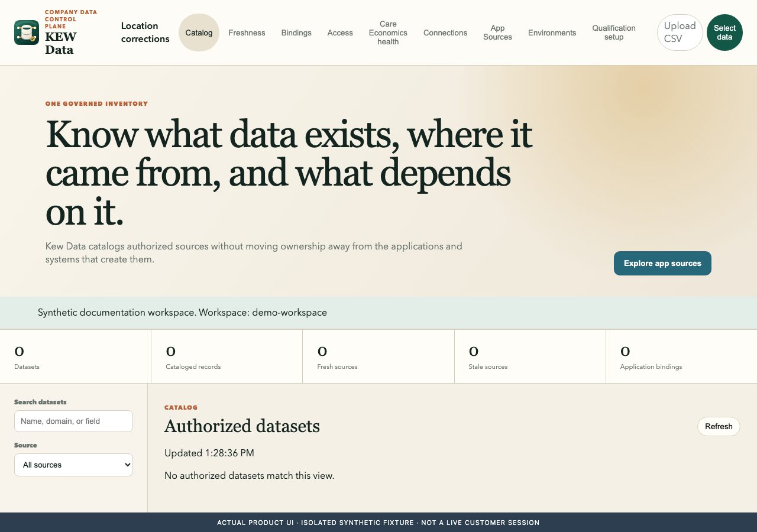Click Explore app sources button
Screen dimensions: 757x532
pyautogui.click(x=662, y=263)
